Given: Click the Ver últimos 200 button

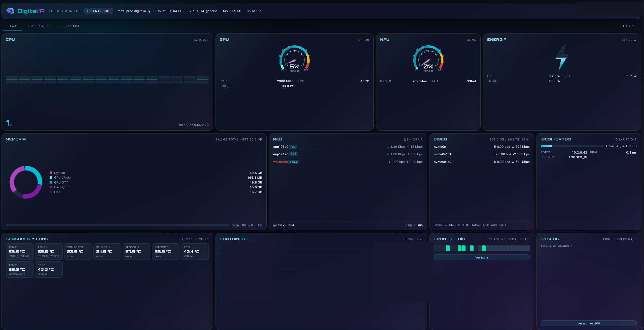Looking at the screenshot, I should 588,323.
